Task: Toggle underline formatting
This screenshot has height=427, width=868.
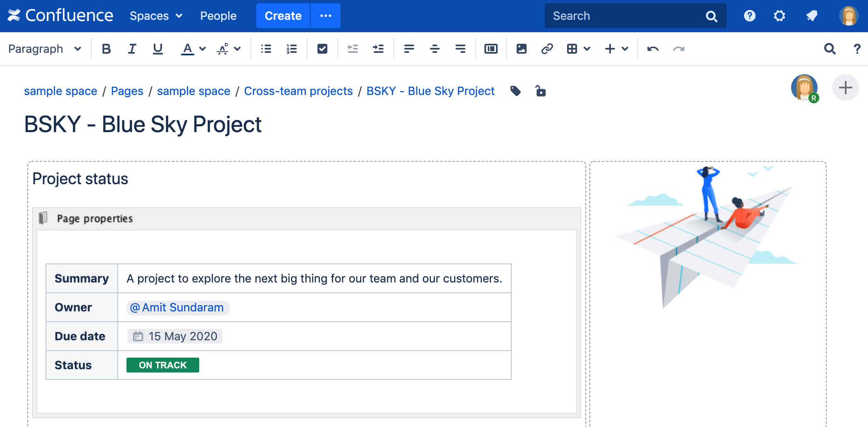Action: [x=157, y=49]
